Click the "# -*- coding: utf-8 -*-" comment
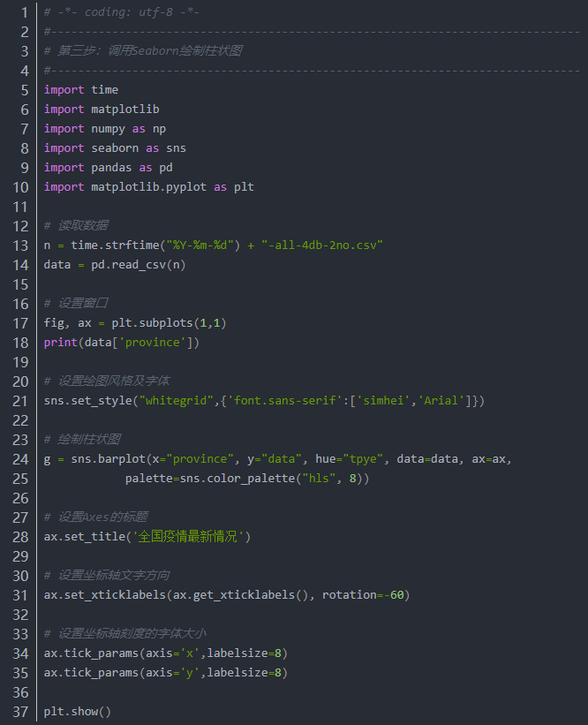The image size is (588, 725). coord(121,12)
